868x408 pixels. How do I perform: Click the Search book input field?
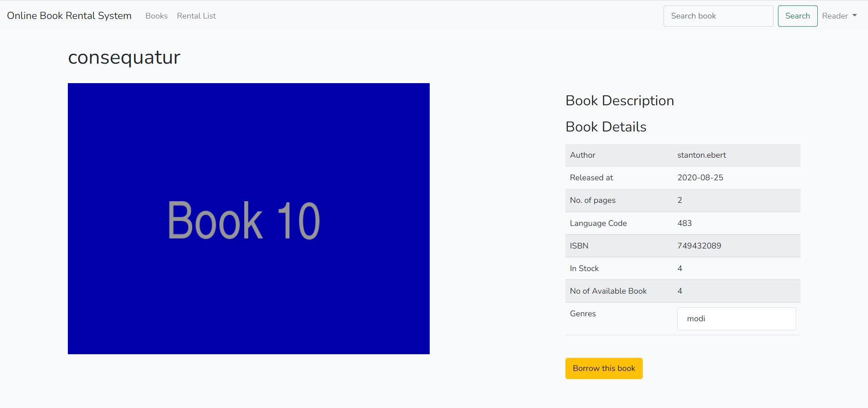(718, 16)
